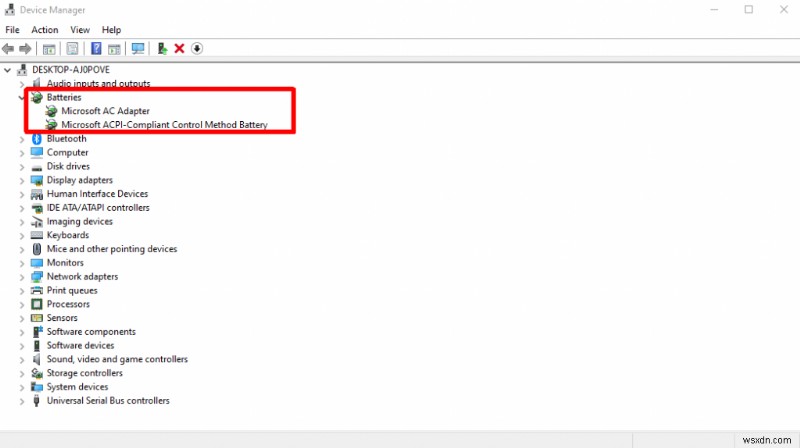Open the View menu

click(x=80, y=30)
